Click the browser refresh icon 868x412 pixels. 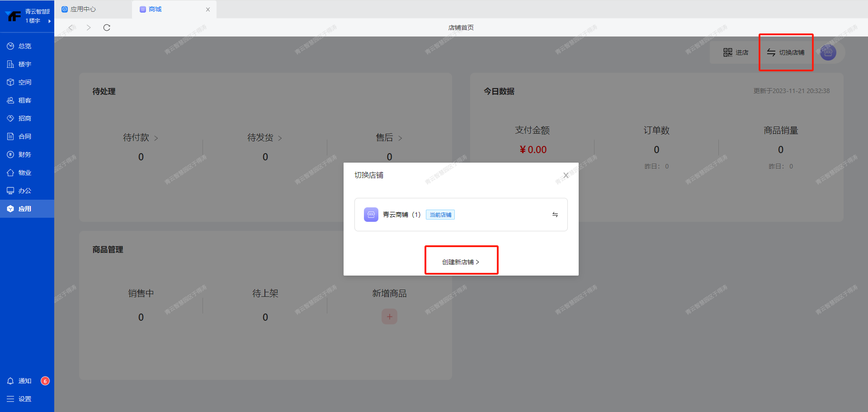107,28
